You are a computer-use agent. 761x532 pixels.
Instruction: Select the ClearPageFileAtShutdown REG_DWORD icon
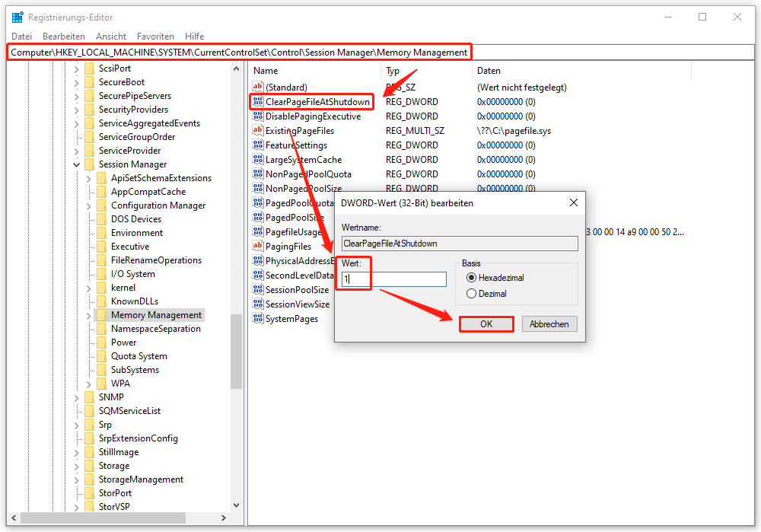pos(258,101)
